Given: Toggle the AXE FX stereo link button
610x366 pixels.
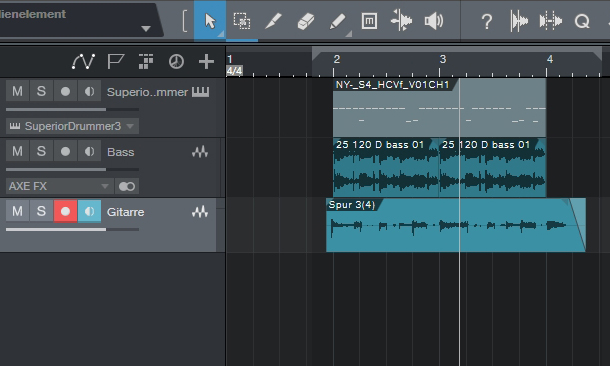Looking at the screenshot, I should point(127,186).
